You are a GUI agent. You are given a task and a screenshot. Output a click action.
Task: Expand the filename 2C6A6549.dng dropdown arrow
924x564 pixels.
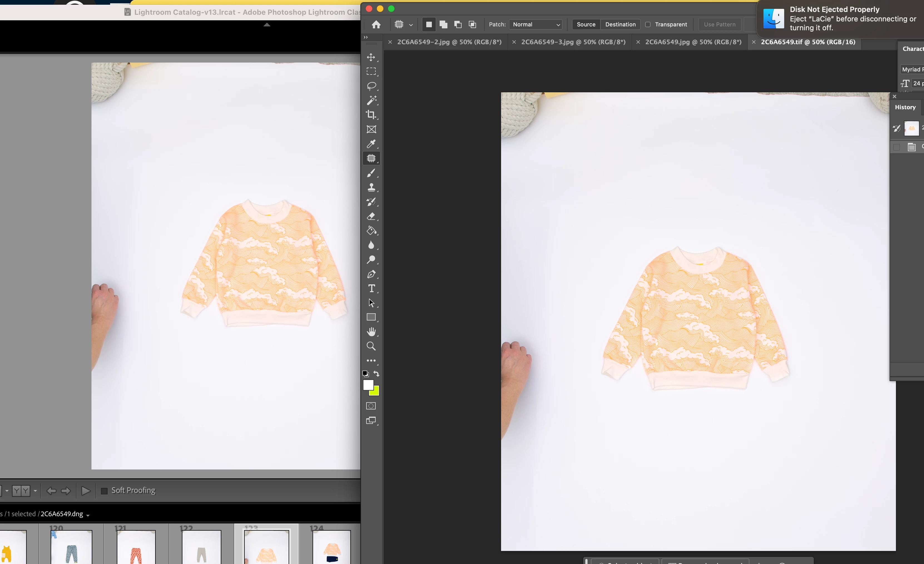coord(88,515)
